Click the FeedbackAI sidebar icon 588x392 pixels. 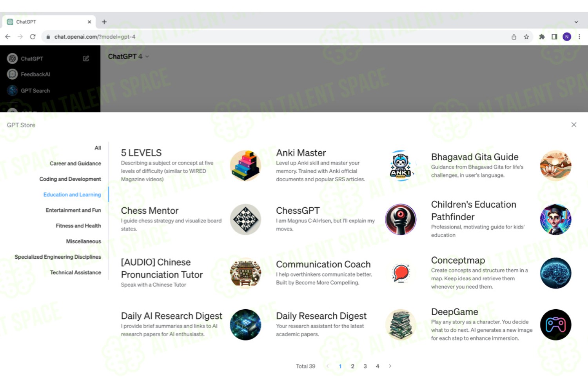13,74
